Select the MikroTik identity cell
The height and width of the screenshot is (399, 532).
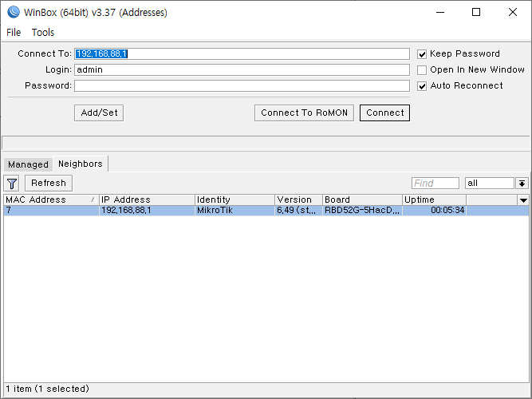point(234,210)
